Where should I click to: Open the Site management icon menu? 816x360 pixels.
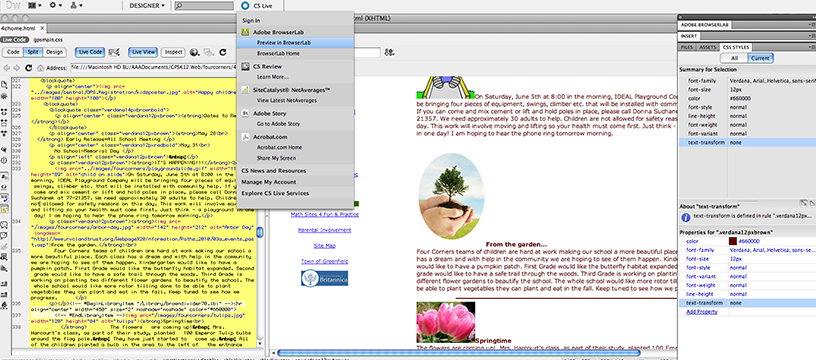point(76,5)
